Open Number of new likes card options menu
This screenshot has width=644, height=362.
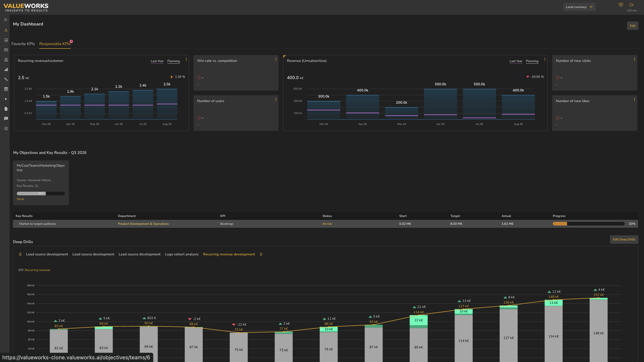coord(635,99)
